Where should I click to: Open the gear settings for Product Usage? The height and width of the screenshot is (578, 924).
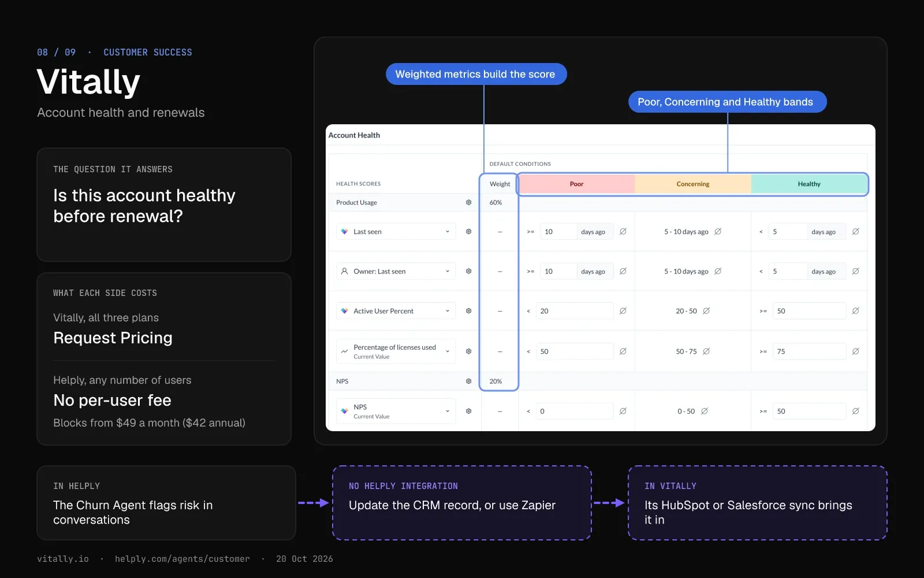(x=468, y=202)
